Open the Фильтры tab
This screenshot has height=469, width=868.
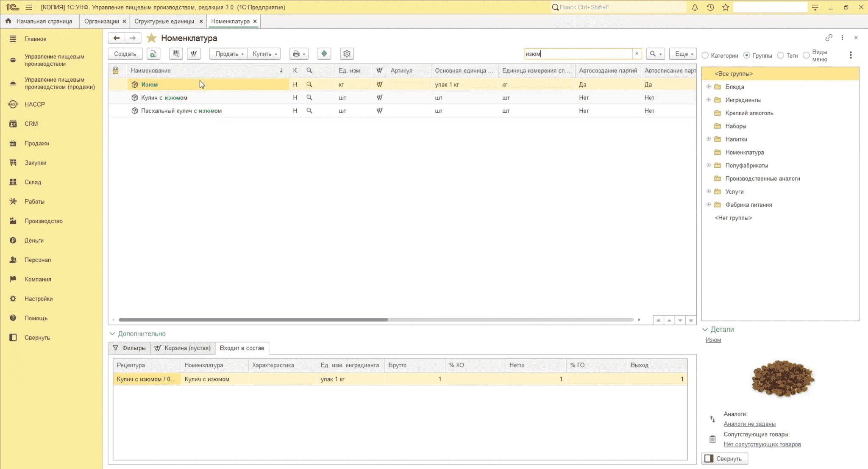pyautogui.click(x=129, y=348)
